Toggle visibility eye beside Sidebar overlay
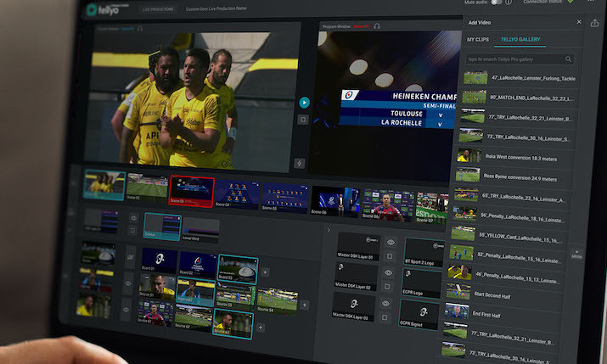The height and width of the screenshot is (364, 607). pyautogui.click(x=133, y=218)
